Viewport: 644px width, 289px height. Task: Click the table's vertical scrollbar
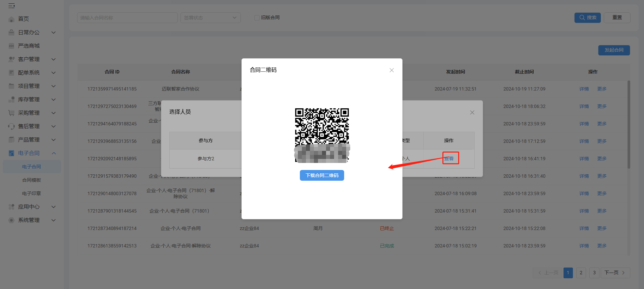629,124
